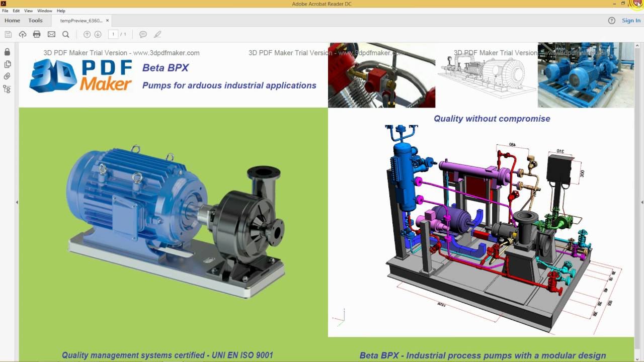
Task: Open the Edit menu
Action: [16, 11]
